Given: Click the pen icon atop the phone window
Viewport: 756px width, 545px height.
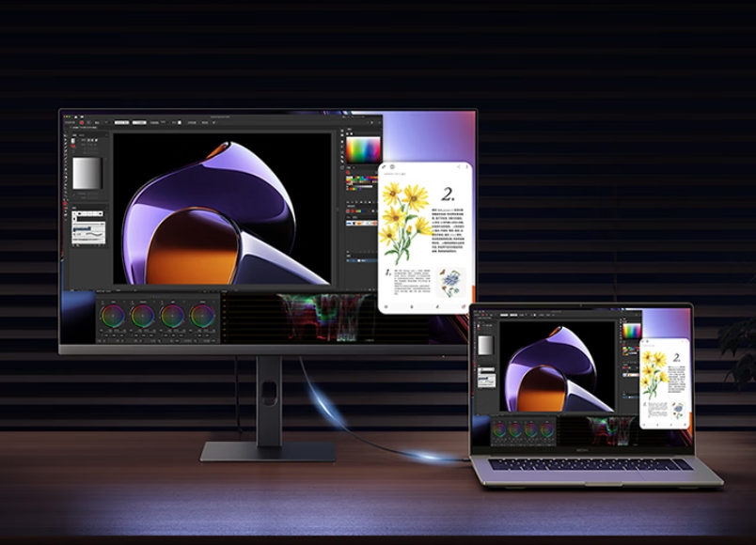Looking at the screenshot, I should 384,167.
